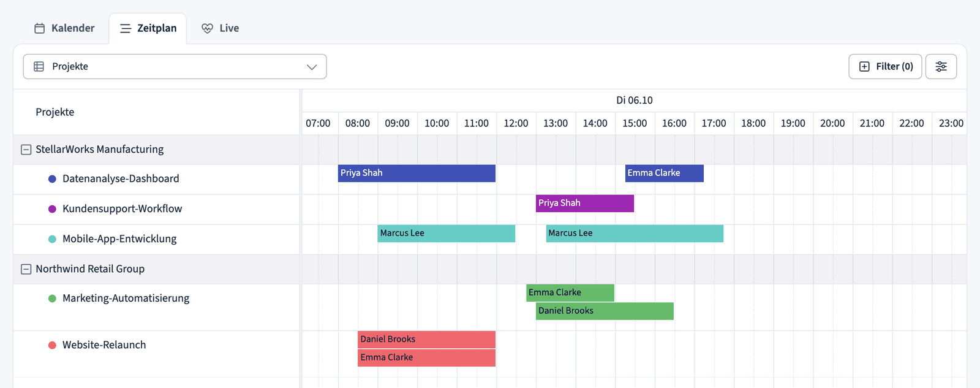
Task: Click the 08:00 time header
Action: [358, 124]
